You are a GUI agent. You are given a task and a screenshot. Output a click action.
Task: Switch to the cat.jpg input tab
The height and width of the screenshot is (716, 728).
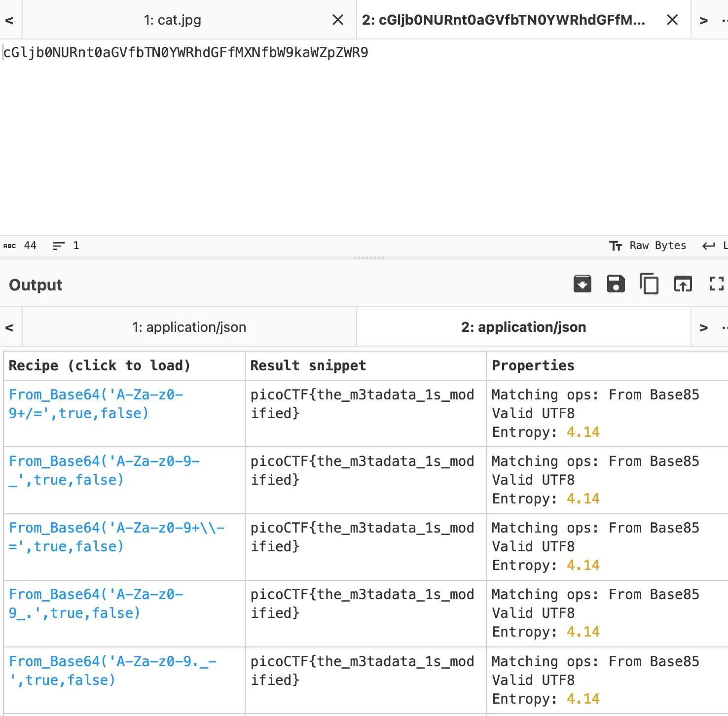172,20
